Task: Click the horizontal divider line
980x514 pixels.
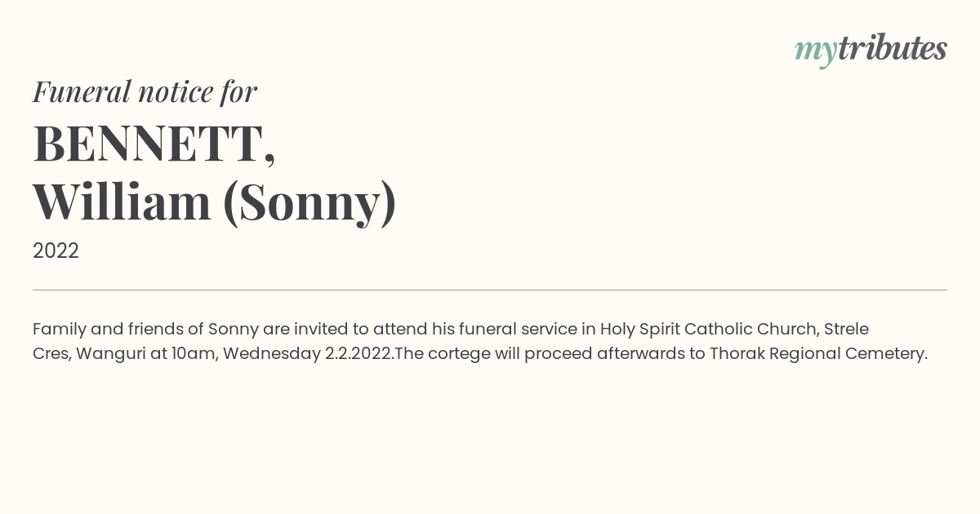Action: 490,290
